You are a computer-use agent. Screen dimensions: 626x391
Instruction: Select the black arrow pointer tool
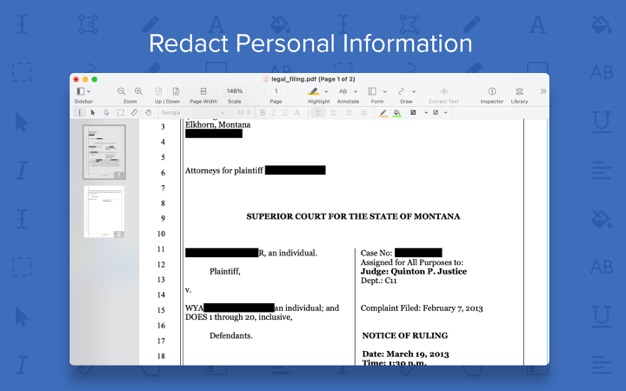pos(93,113)
